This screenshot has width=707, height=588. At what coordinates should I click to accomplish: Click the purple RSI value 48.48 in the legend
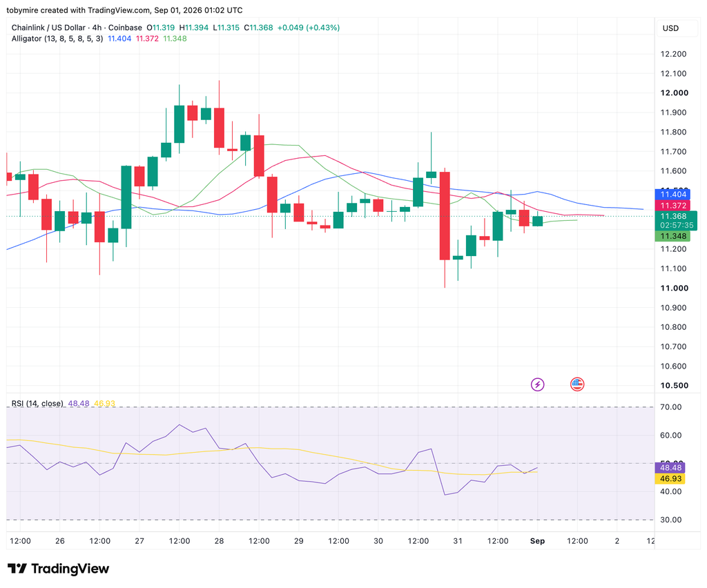coord(79,403)
